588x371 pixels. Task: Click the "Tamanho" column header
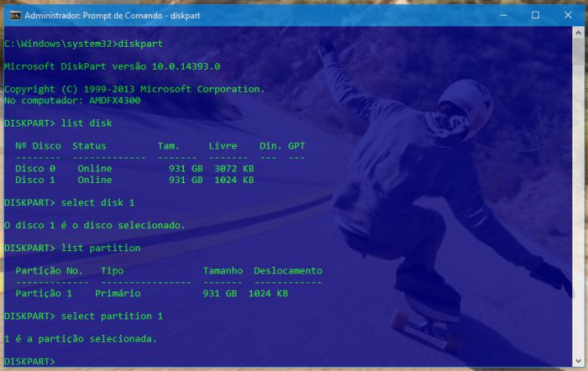223,271
